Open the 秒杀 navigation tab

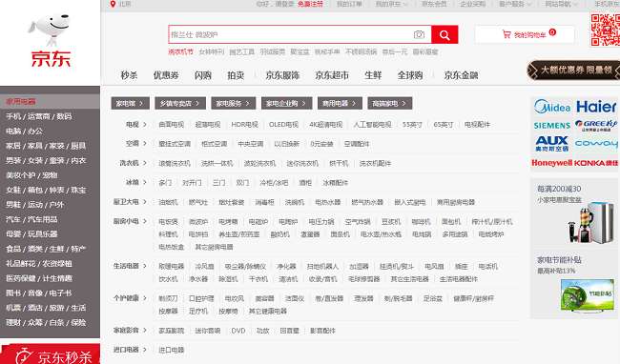pyautogui.click(x=129, y=75)
